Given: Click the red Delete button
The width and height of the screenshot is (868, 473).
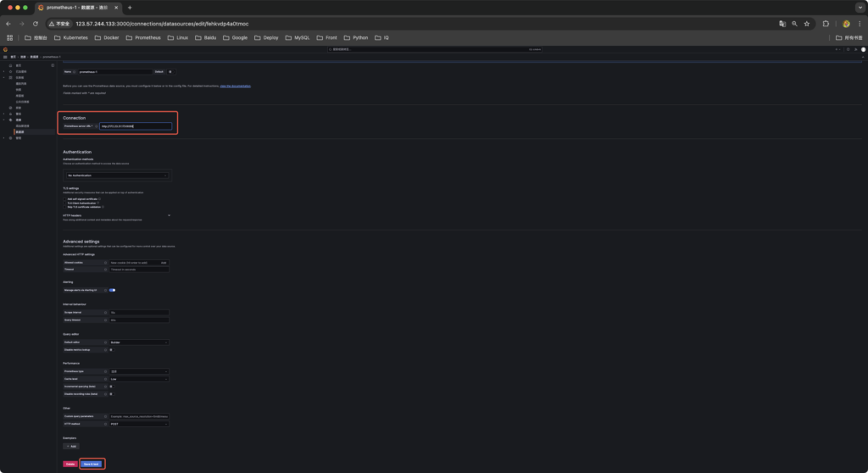Looking at the screenshot, I should (x=70, y=464).
